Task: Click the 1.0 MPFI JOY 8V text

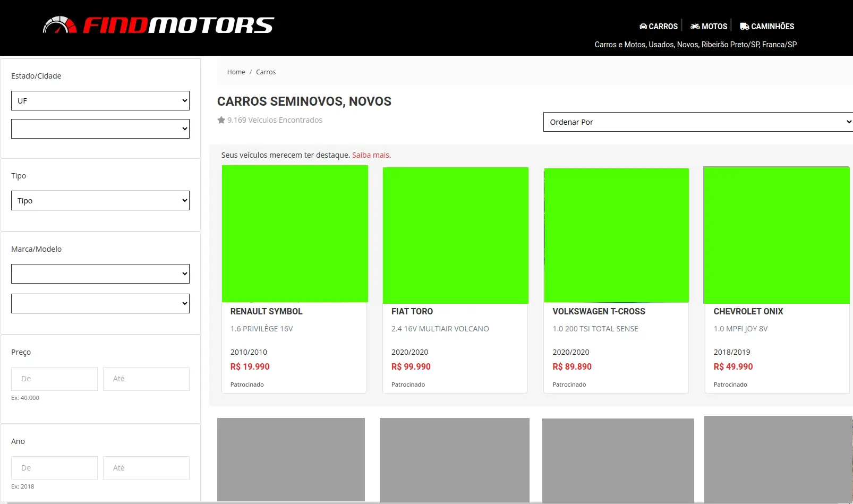Action: click(x=740, y=329)
